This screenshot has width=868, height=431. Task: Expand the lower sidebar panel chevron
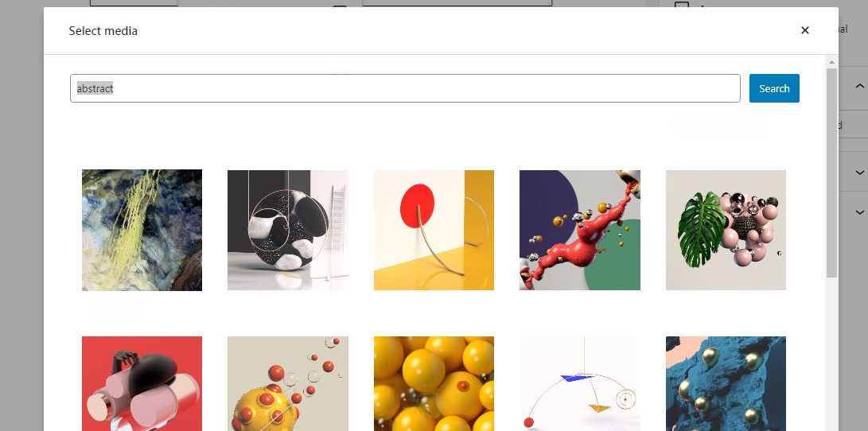click(x=859, y=212)
